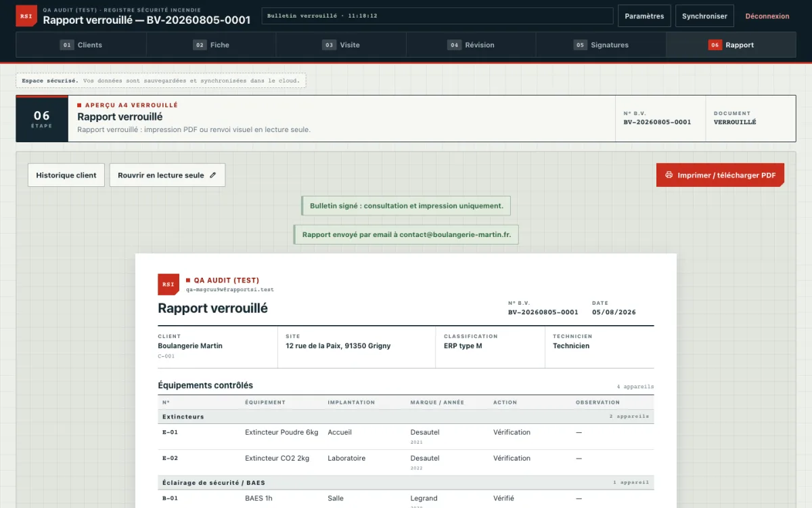Click 'Extincteur Poudre 6kg' cell

(281, 432)
